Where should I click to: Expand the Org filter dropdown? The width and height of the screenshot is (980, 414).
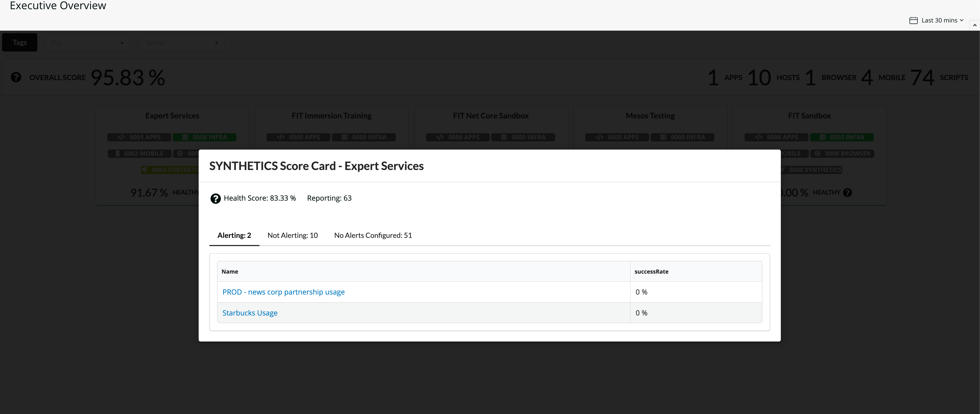click(87, 43)
